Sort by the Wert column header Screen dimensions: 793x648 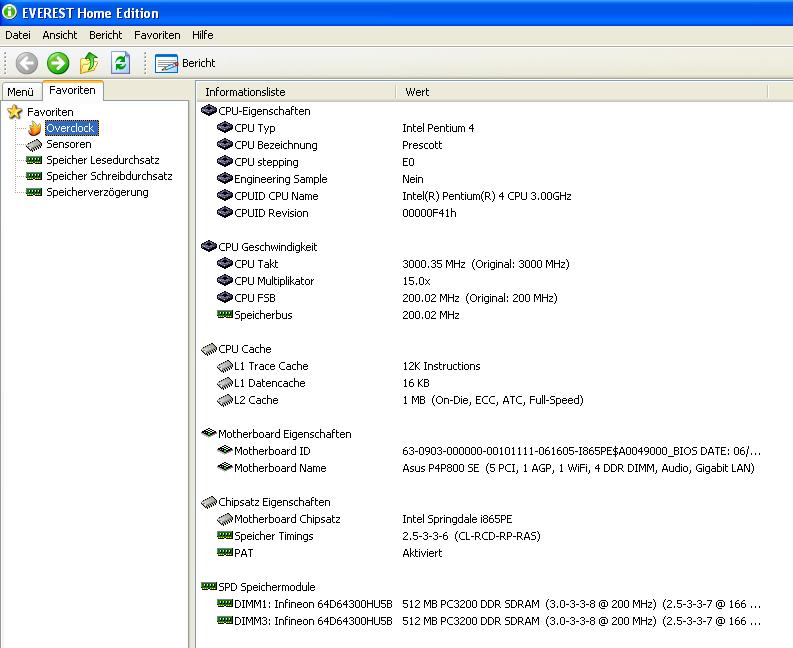coord(582,92)
